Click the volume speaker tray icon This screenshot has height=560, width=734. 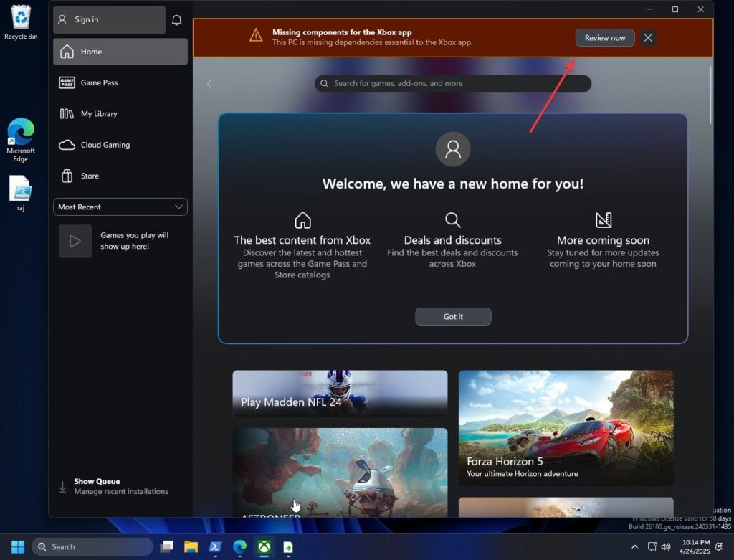(x=666, y=546)
